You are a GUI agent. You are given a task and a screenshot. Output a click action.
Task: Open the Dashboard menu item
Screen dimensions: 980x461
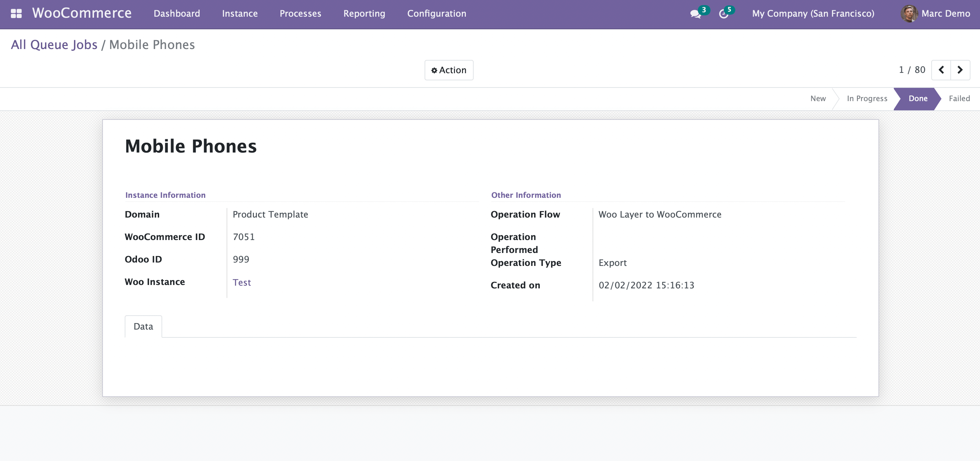tap(177, 14)
